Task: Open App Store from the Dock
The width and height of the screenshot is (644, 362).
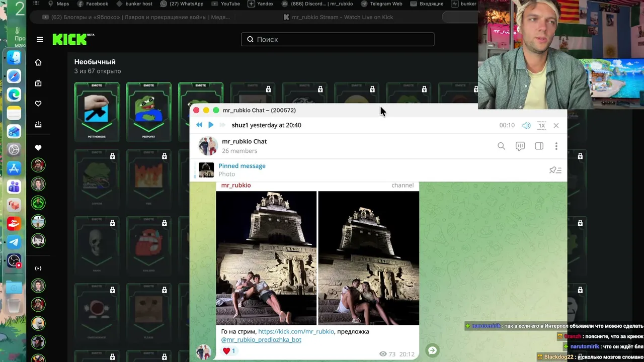Action: click(x=14, y=168)
